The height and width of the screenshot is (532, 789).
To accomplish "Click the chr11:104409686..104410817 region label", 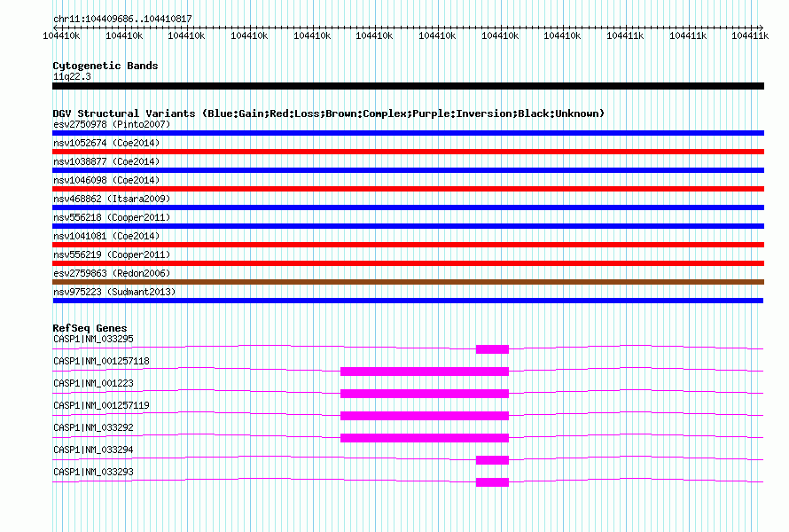I will pos(122,19).
